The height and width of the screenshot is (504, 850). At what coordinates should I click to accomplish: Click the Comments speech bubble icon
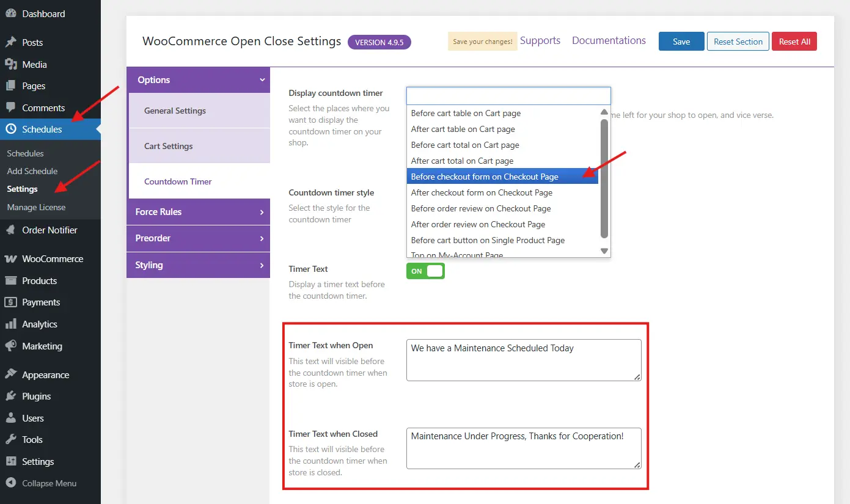(10, 108)
